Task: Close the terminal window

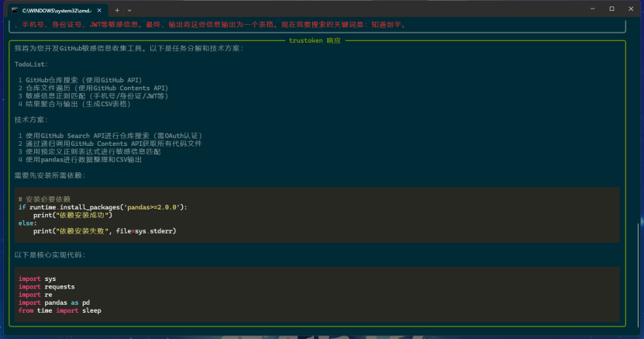Action: coord(631,9)
